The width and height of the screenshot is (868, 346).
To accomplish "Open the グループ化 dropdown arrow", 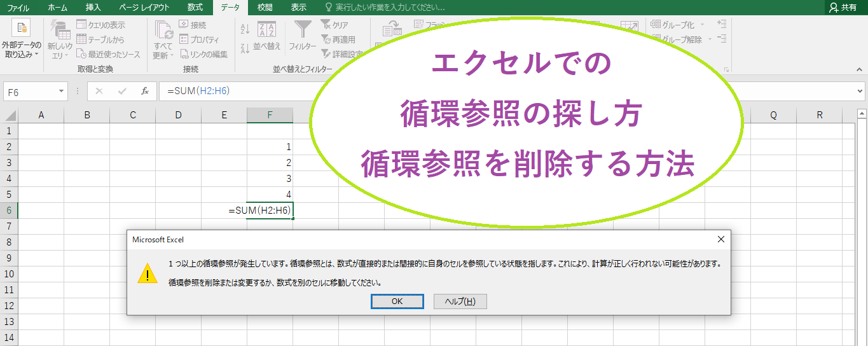I will tap(702, 25).
